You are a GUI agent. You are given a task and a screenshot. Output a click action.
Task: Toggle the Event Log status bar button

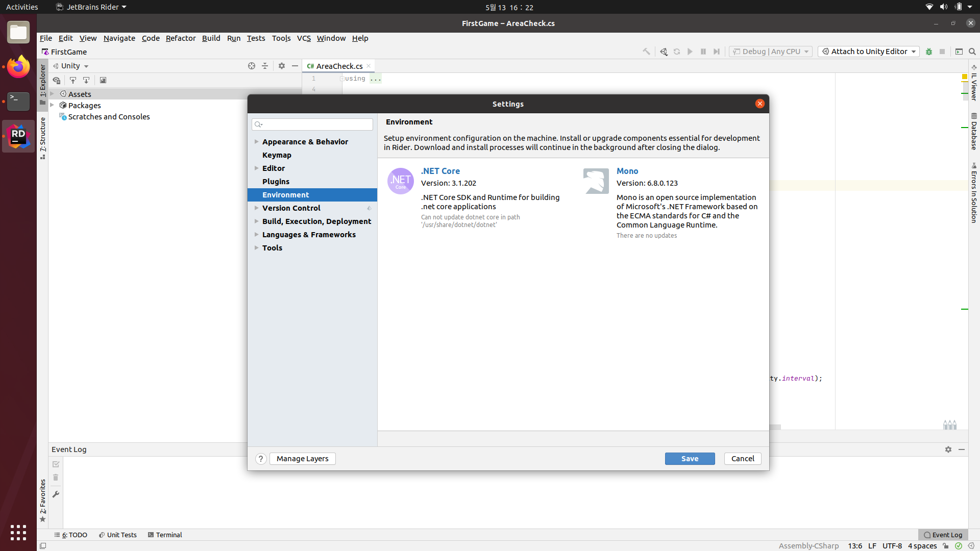[x=943, y=535]
